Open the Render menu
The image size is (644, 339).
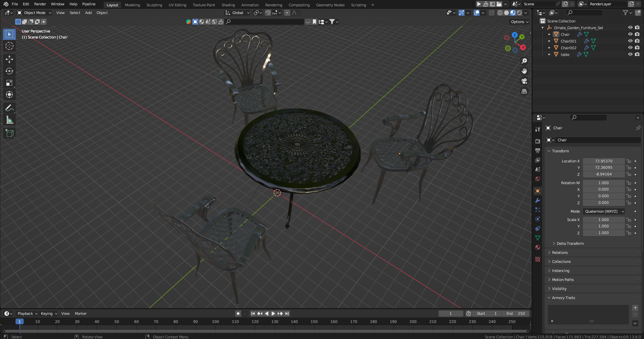tap(40, 4)
